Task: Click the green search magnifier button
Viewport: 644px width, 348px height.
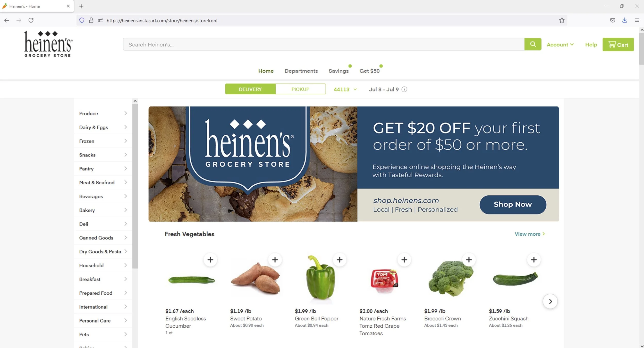Action: tap(533, 44)
